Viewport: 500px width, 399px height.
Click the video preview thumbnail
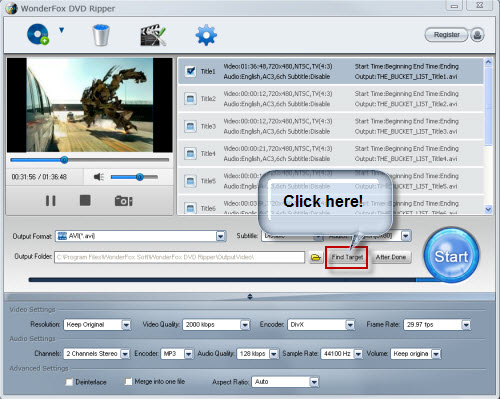90,105
